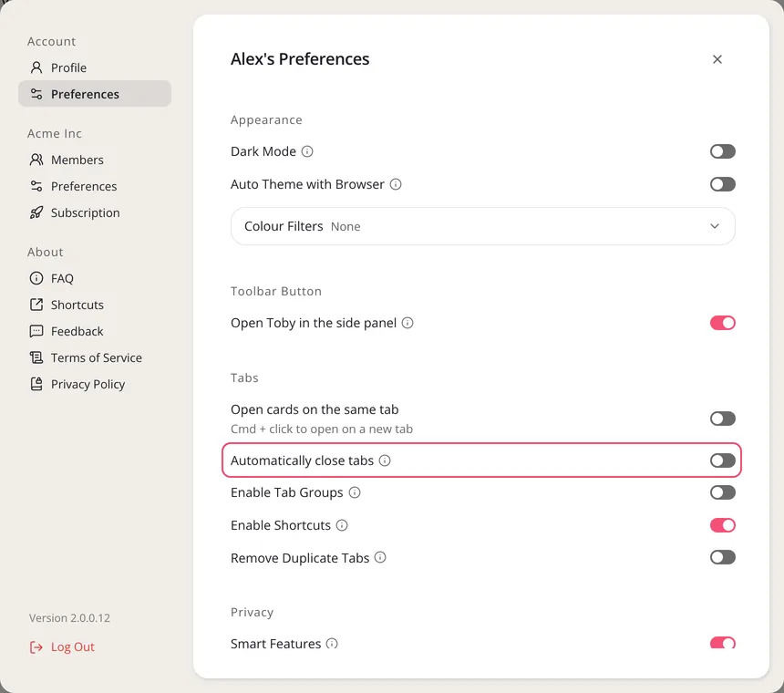Turn off Smart Features toggle

click(x=723, y=643)
